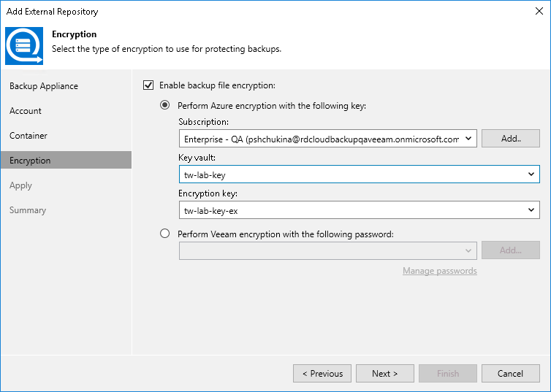The image size is (551, 392).
Task: Click the Add External Repository title
Action: tap(52, 12)
